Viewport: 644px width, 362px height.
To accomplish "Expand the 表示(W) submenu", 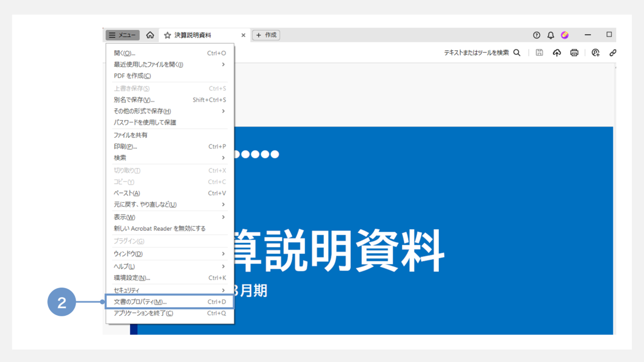I will tap(170, 217).
